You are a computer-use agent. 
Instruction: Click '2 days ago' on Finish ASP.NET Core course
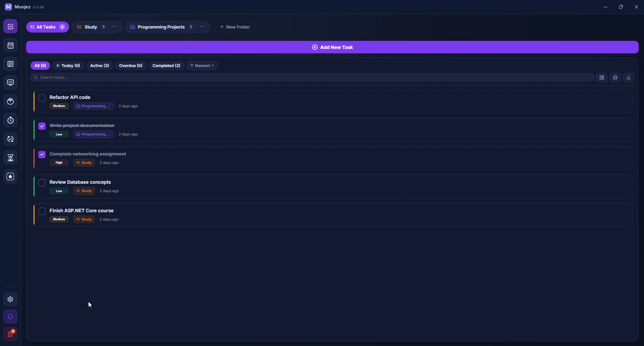click(x=109, y=220)
